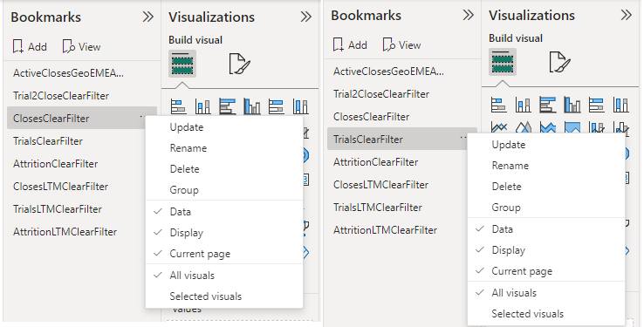Click Delete in ClosesClearFilter context menu
Image resolution: width=644 pixels, height=327 pixels.
pyautogui.click(x=224, y=169)
